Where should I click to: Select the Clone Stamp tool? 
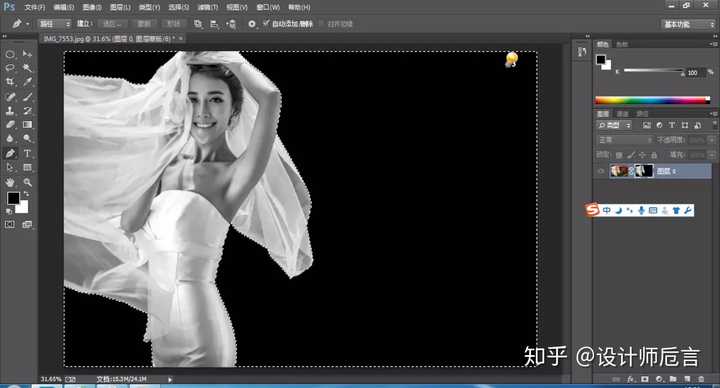[10, 111]
